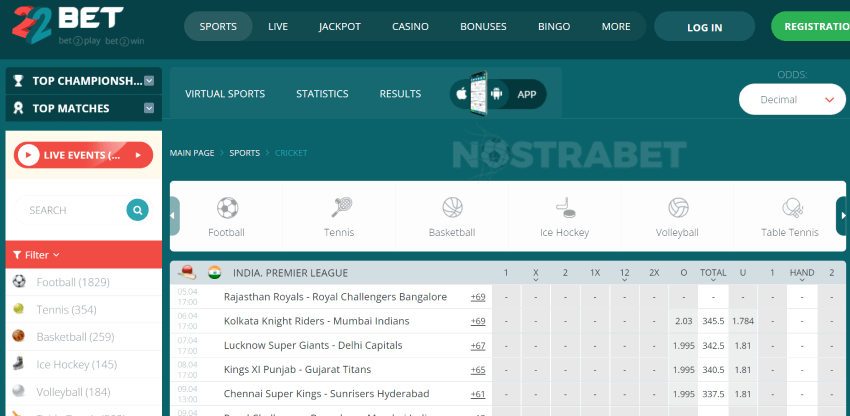This screenshot has width=850, height=416.
Task: Open Rajasthan Royals - Royal Challengers Bangalore match
Action: (335, 297)
